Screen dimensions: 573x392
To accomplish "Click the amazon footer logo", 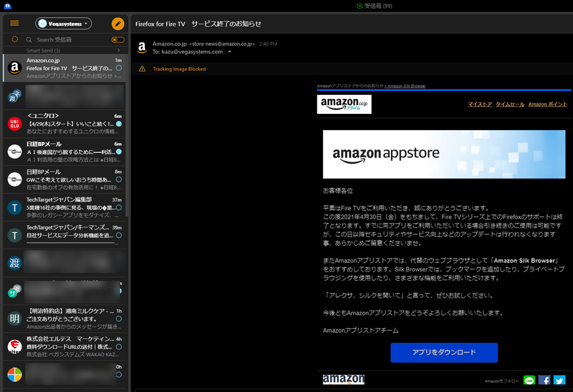I will pos(344,379).
